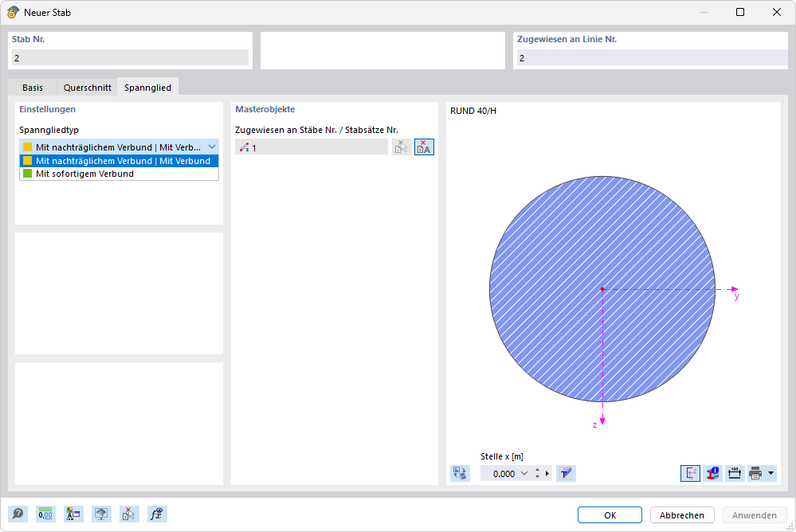Click the Anwenden button
This screenshot has width=796, height=532.
click(754, 514)
